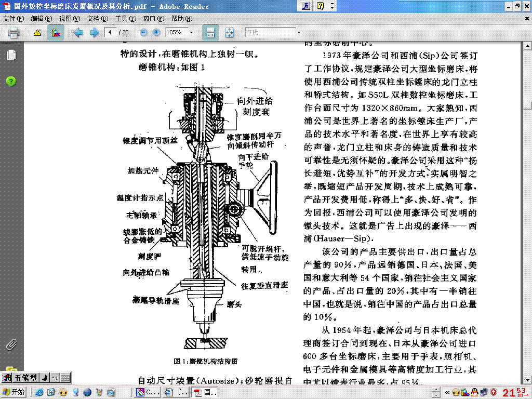This screenshot has height=399, width=532.
Task: Open the 开始 Start menu button
Action: (x=14, y=392)
